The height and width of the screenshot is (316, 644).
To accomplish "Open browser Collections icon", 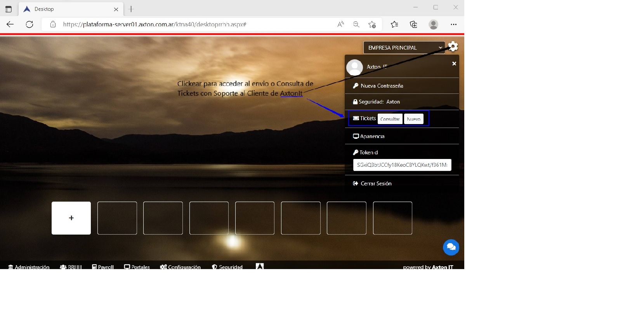I will click(413, 24).
